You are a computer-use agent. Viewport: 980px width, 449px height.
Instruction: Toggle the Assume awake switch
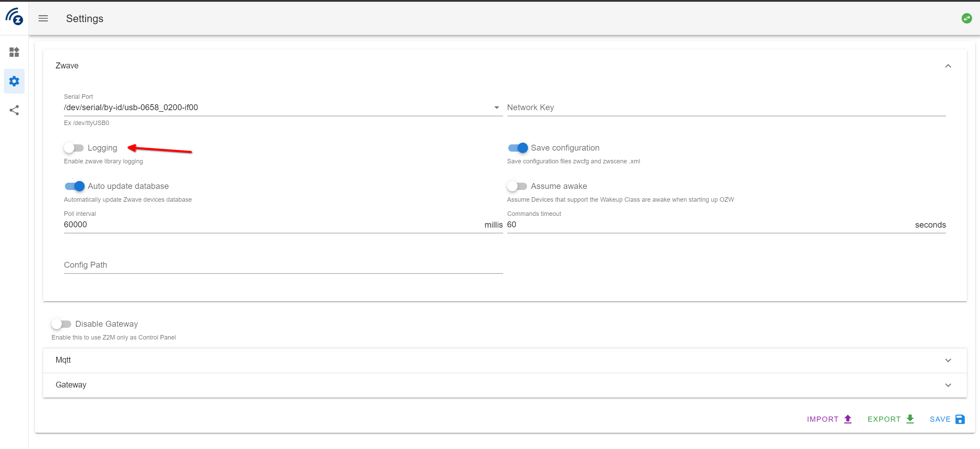click(517, 186)
